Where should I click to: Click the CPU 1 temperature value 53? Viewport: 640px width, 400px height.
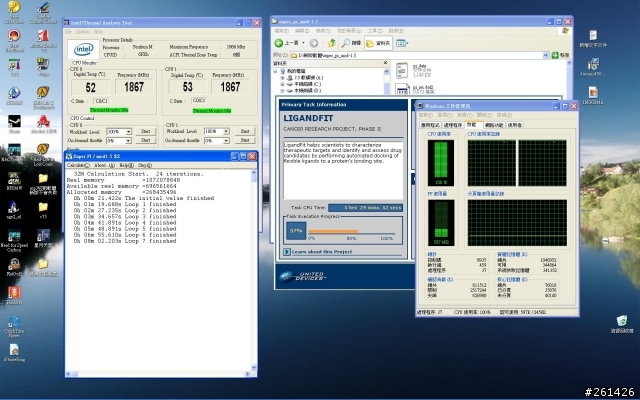click(x=188, y=87)
